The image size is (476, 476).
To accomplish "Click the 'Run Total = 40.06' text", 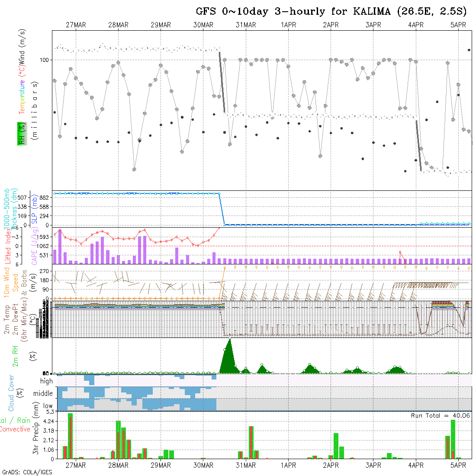I will click(x=441, y=415).
